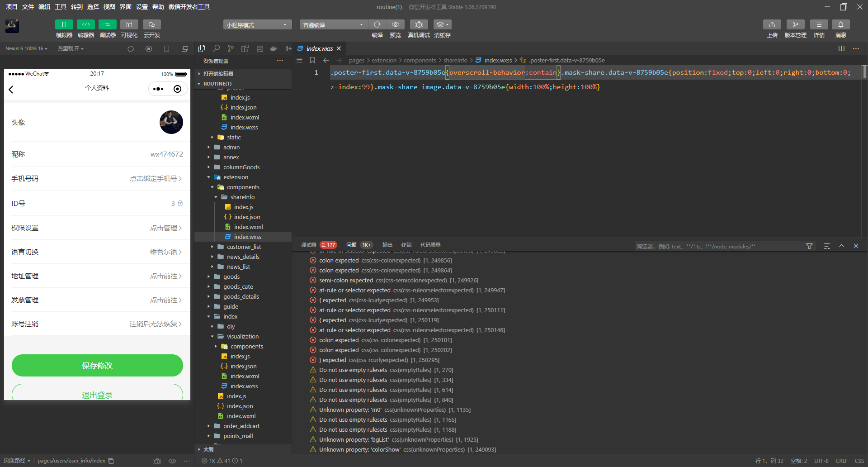Expand the 大纲 outline section

click(x=208, y=449)
